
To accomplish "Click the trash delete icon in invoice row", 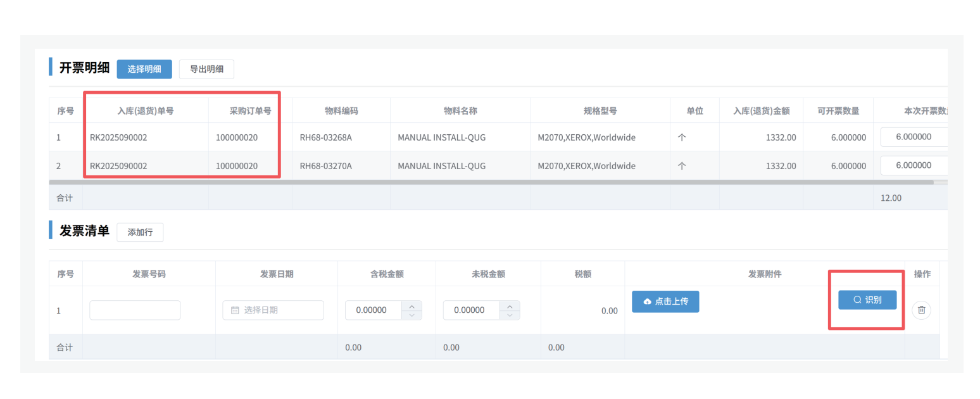I will pos(921,310).
